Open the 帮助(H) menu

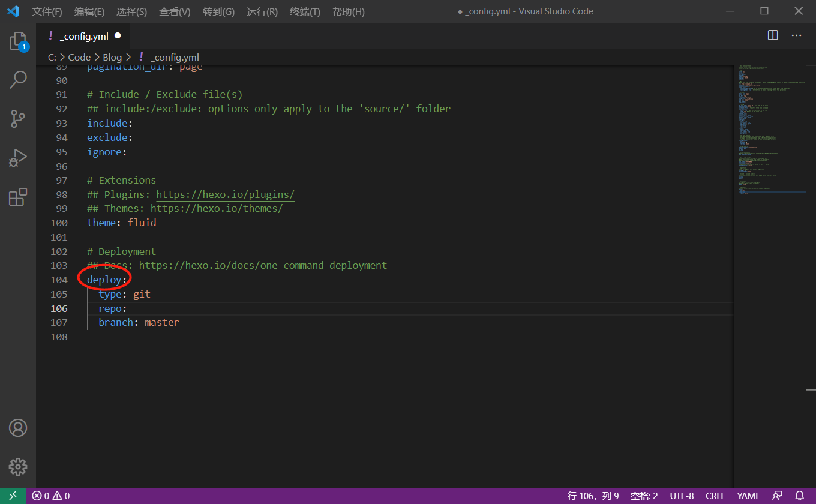point(349,11)
